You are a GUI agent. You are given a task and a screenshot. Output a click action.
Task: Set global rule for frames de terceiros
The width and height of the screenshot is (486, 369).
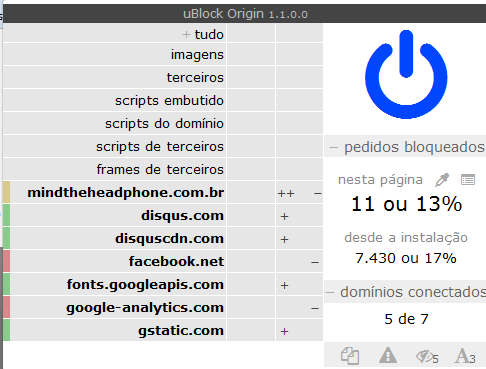tap(251, 169)
